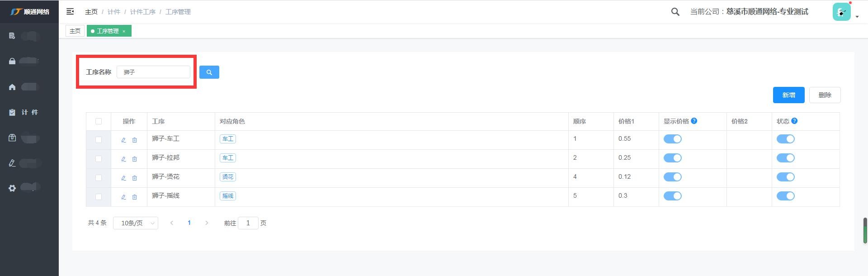Click trash icon for 狮子-摇线 row
This screenshot has width=868, height=276.
tap(135, 197)
